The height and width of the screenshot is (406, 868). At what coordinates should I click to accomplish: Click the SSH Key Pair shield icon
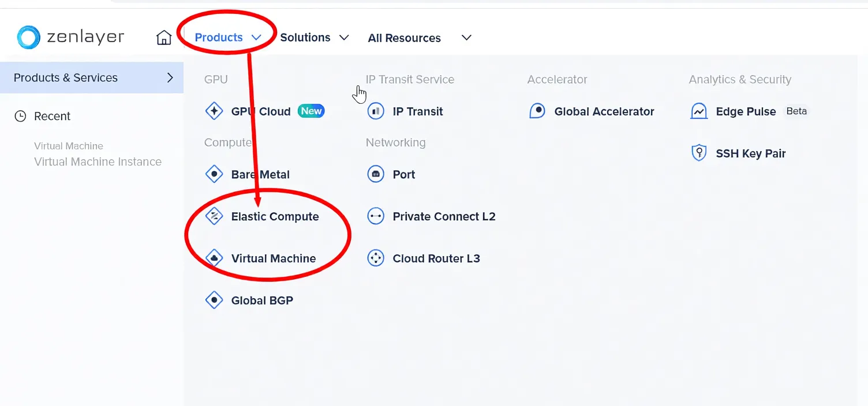[699, 153]
